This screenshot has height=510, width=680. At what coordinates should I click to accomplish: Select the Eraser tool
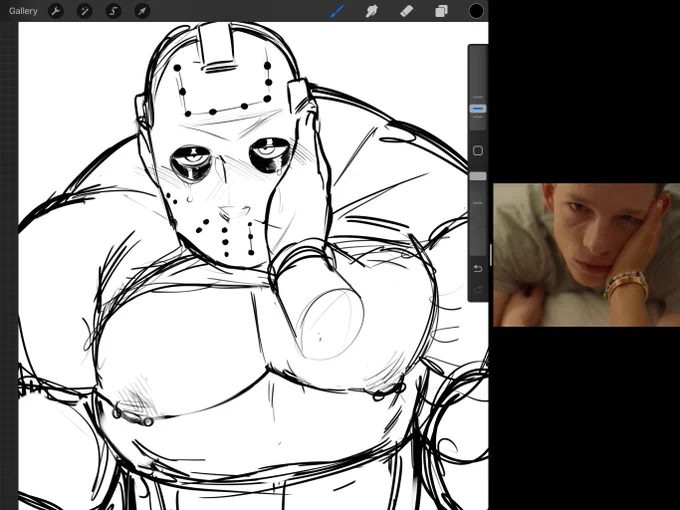click(406, 11)
